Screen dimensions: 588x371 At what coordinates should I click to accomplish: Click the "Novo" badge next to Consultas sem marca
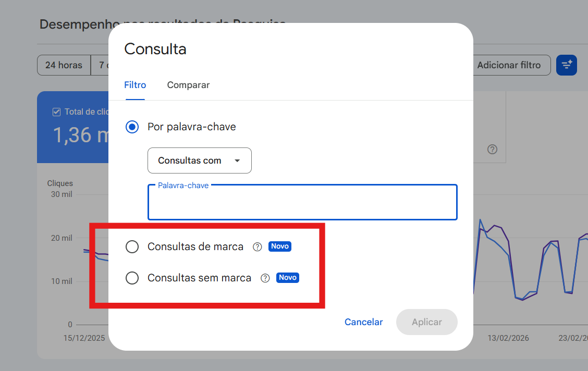[287, 278]
